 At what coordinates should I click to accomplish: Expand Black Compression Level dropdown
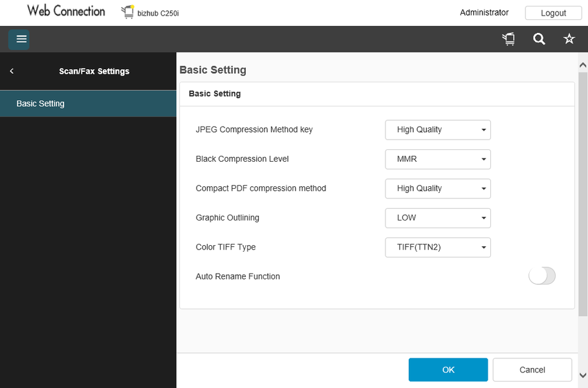pyautogui.click(x=438, y=159)
